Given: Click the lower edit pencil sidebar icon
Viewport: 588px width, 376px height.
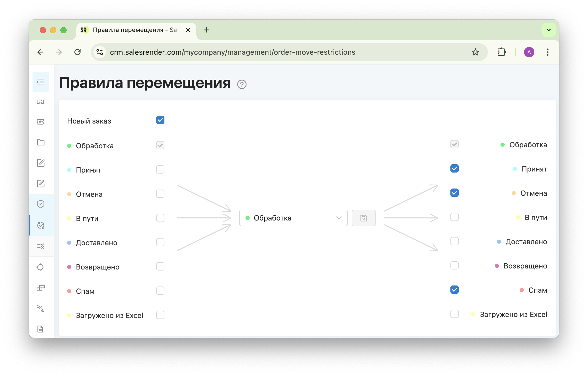Looking at the screenshot, I should (x=41, y=184).
